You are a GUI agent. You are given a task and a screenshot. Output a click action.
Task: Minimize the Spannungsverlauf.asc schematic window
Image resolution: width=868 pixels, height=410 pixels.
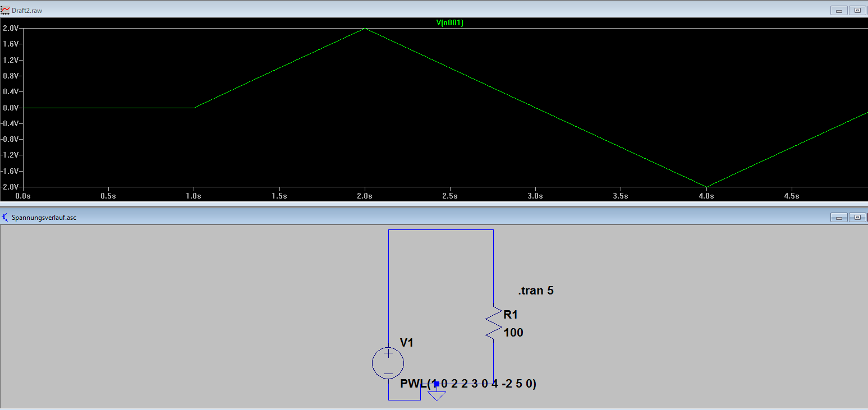[839, 217]
